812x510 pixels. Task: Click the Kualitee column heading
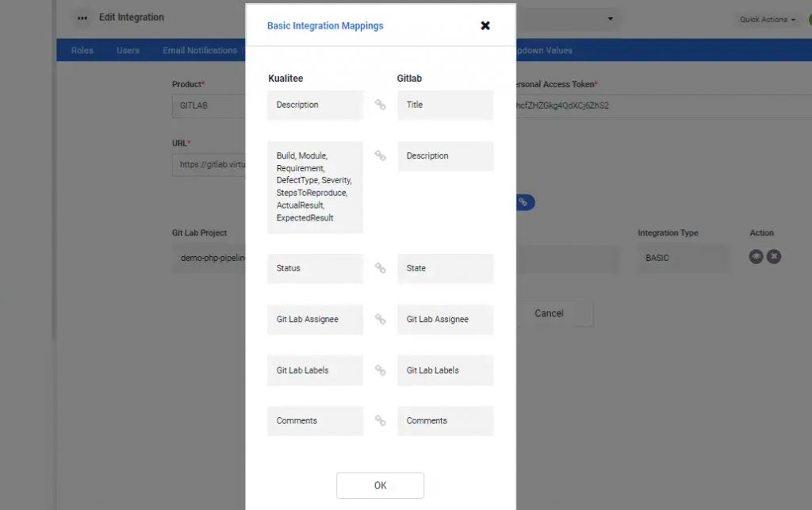(x=285, y=79)
